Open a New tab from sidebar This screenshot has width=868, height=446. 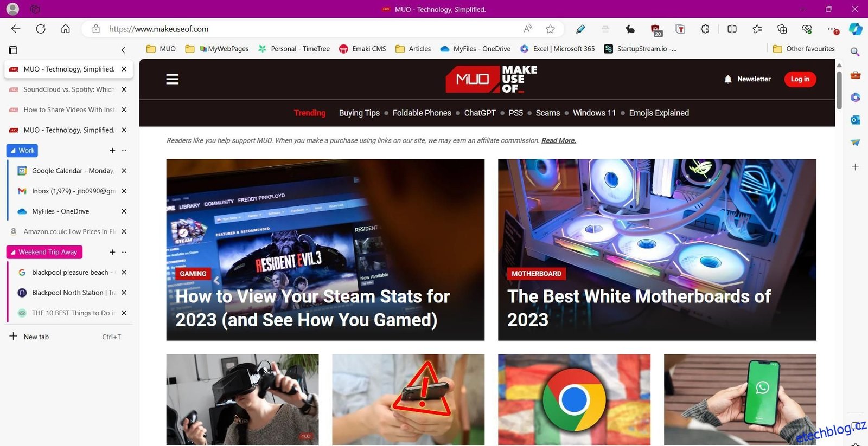click(69, 337)
